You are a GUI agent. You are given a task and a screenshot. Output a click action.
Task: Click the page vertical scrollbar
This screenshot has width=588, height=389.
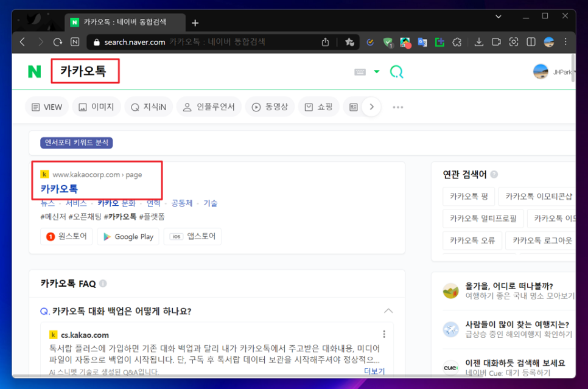click(573, 68)
